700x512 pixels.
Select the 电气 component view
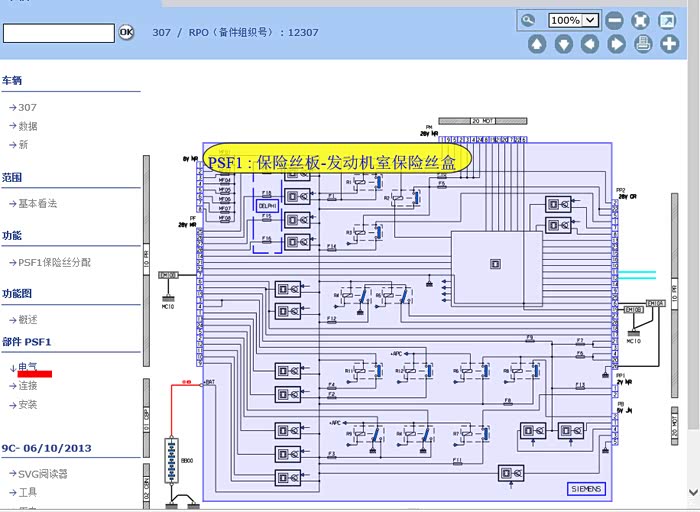[x=27, y=368]
